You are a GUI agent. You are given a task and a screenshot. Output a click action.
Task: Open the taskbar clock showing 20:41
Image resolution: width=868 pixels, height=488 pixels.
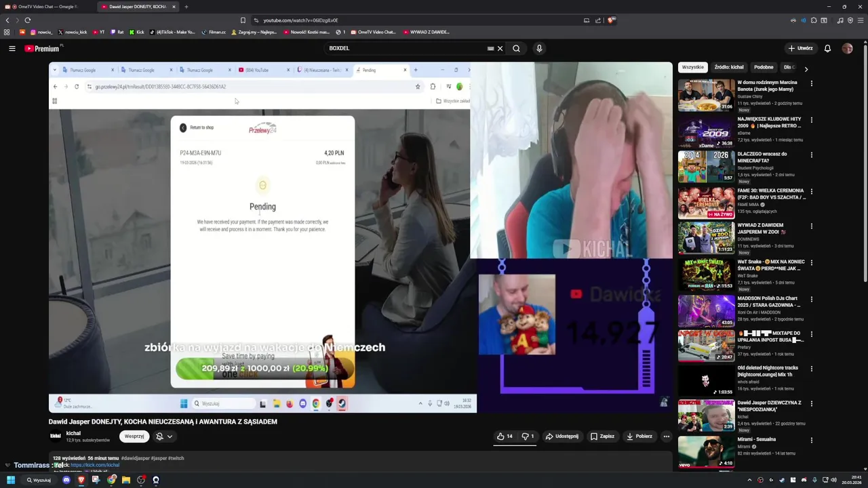tap(853, 480)
